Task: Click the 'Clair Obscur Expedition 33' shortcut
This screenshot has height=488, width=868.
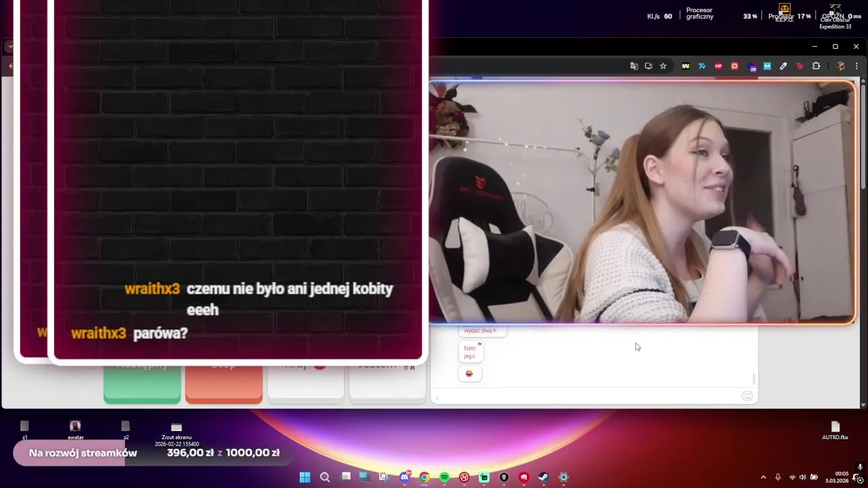Action: [x=835, y=16]
